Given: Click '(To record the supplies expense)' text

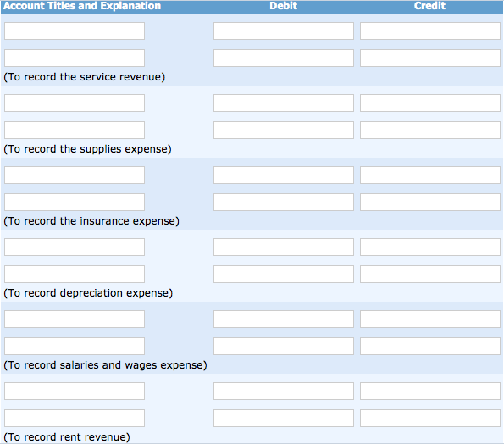Looking at the screenshot, I should (x=87, y=149).
